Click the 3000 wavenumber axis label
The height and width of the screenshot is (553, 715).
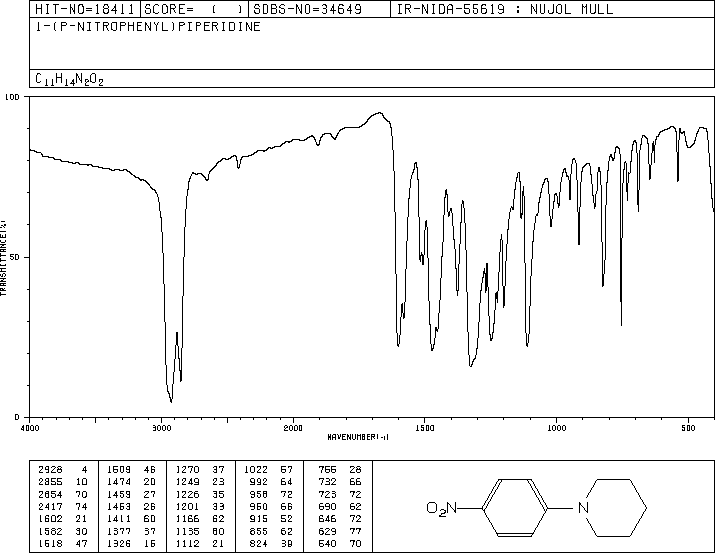(161, 428)
